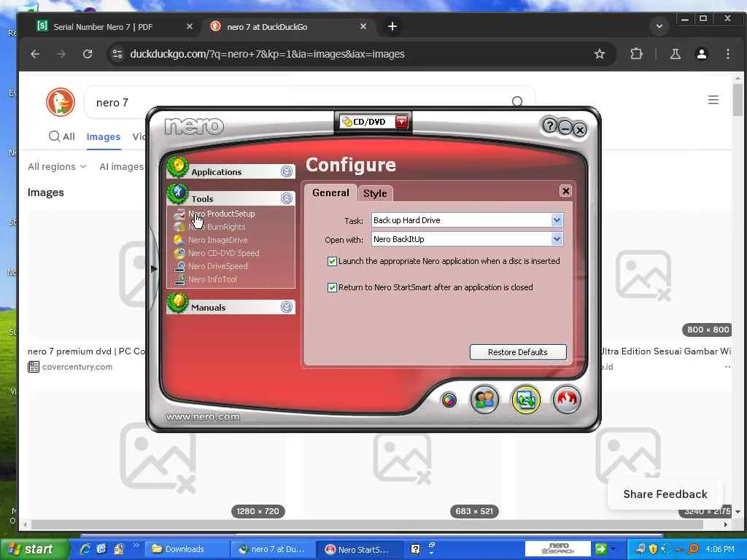Viewport: 747px width, 560px height.
Task: Click the taskbar help question icon
Action: pyautogui.click(x=415, y=549)
